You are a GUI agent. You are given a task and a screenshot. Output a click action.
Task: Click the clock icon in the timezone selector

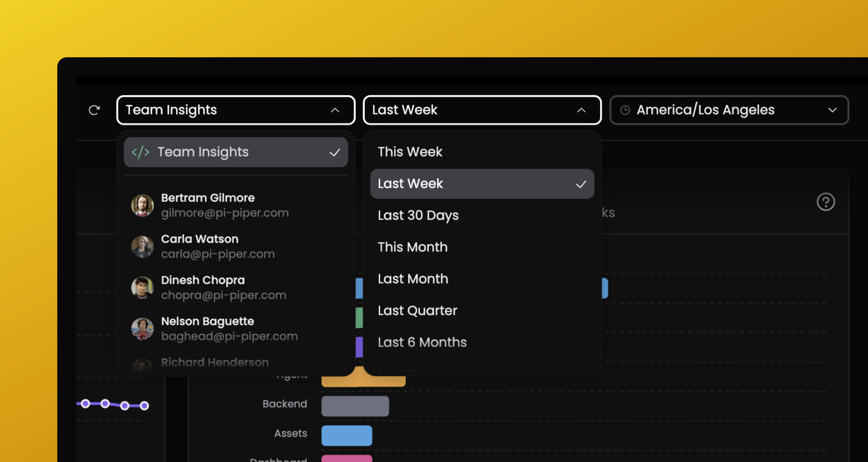626,110
